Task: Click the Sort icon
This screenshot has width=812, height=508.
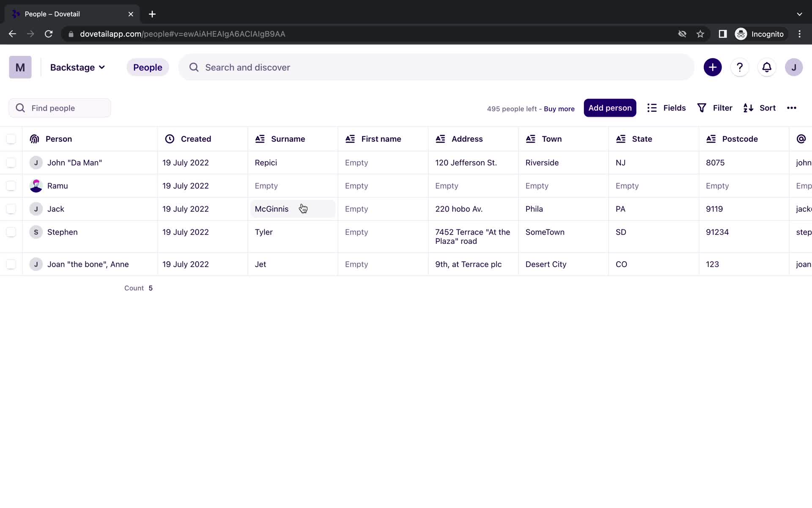Action: [748, 108]
